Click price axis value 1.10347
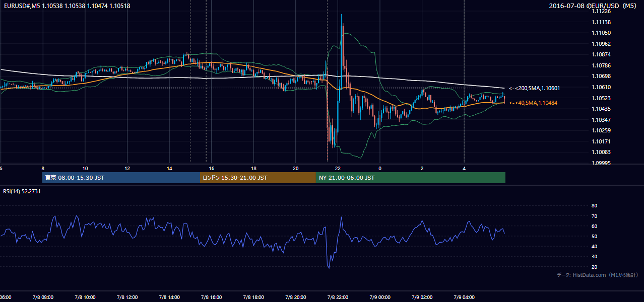Screen dimensions: 644x302 click(x=602, y=120)
